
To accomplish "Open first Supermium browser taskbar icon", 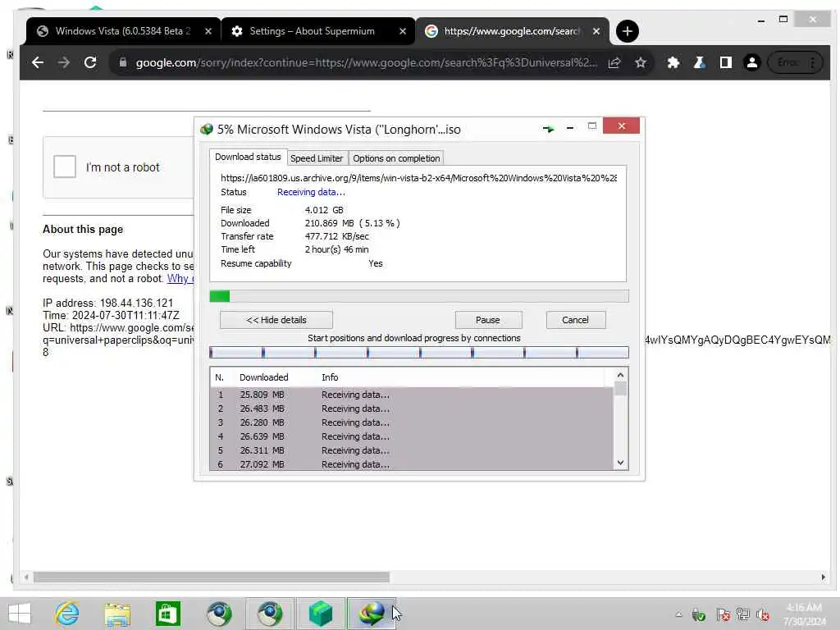I will pos(219,614).
